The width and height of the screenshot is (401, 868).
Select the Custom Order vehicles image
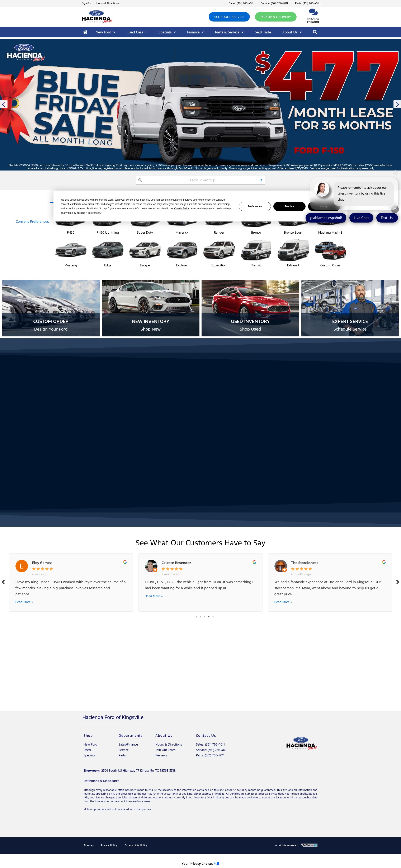point(330,250)
